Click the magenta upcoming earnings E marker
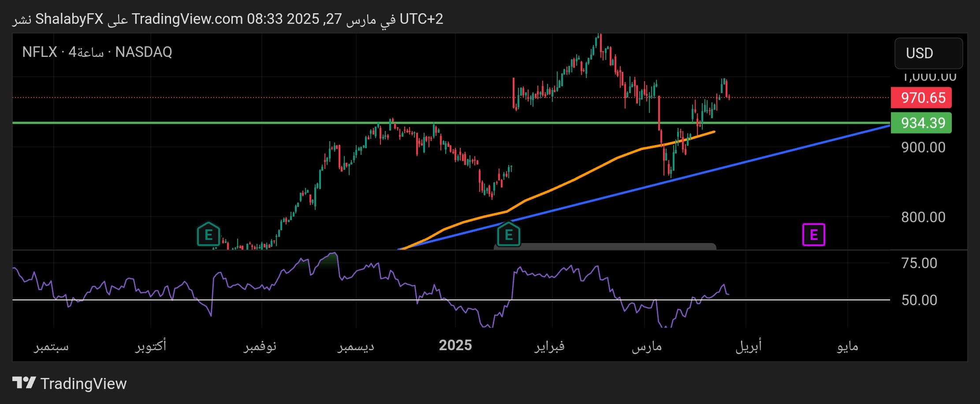This screenshot has width=980, height=404. point(814,235)
